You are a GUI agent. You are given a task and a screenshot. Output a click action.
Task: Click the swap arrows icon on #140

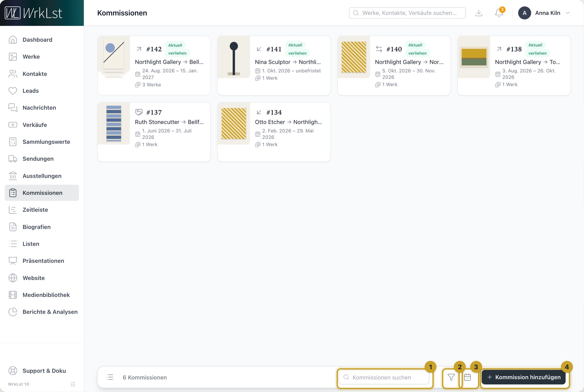click(379, 49)
